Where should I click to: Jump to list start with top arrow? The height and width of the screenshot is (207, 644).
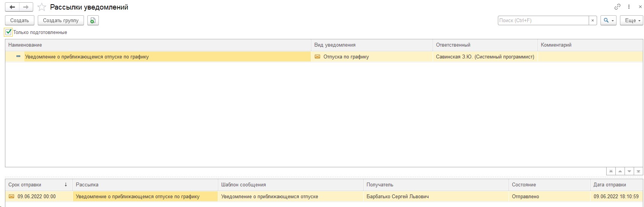click(x=611, y=171)
